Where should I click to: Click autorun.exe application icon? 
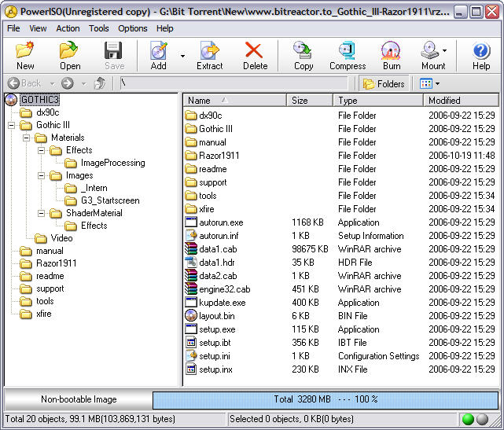[191, 222]
